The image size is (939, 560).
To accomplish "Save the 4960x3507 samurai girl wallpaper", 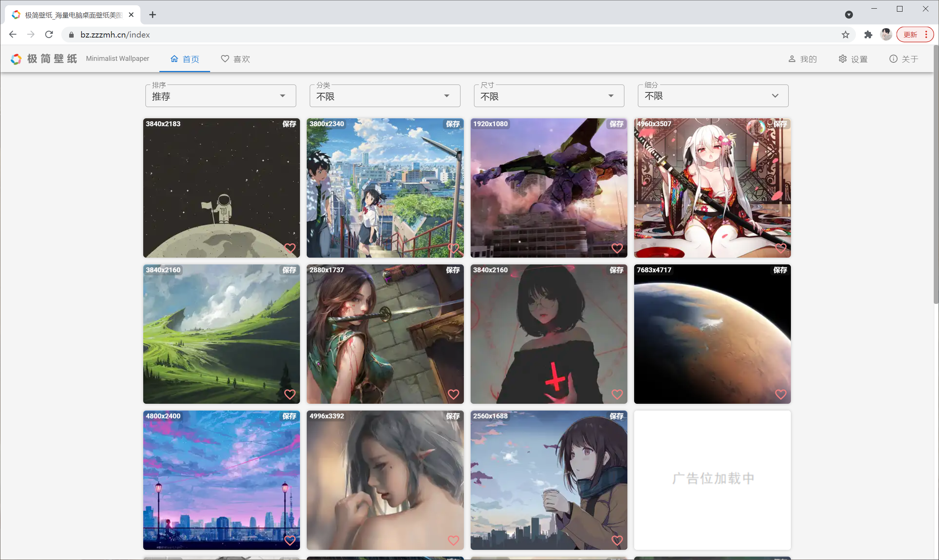I will tap(780, 124).
